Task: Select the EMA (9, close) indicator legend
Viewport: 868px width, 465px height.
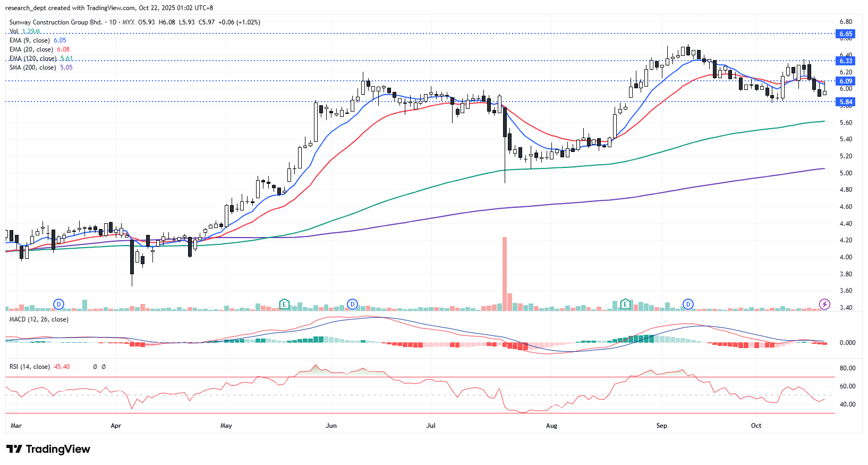Action: tap(30, 40)
